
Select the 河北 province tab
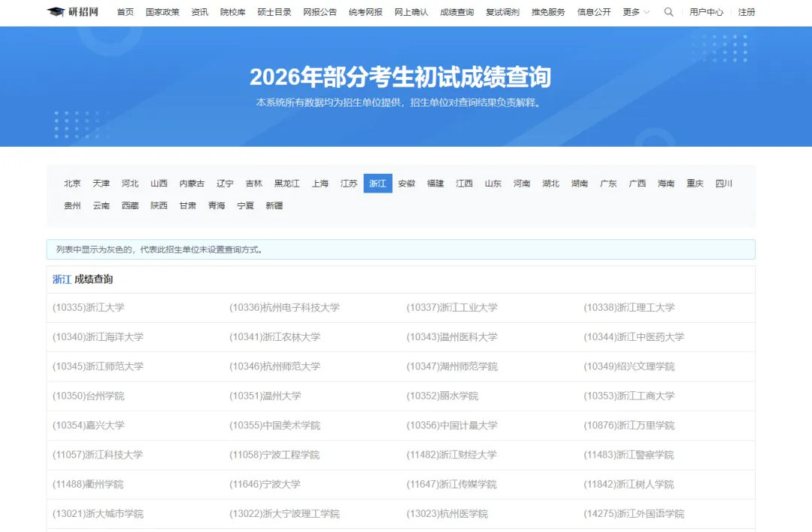click(x=130, y=184)
